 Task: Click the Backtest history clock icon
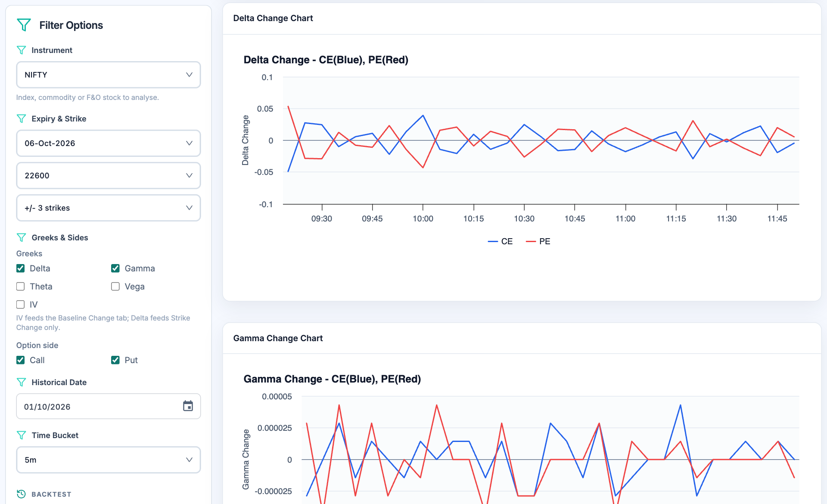point(21,494)
